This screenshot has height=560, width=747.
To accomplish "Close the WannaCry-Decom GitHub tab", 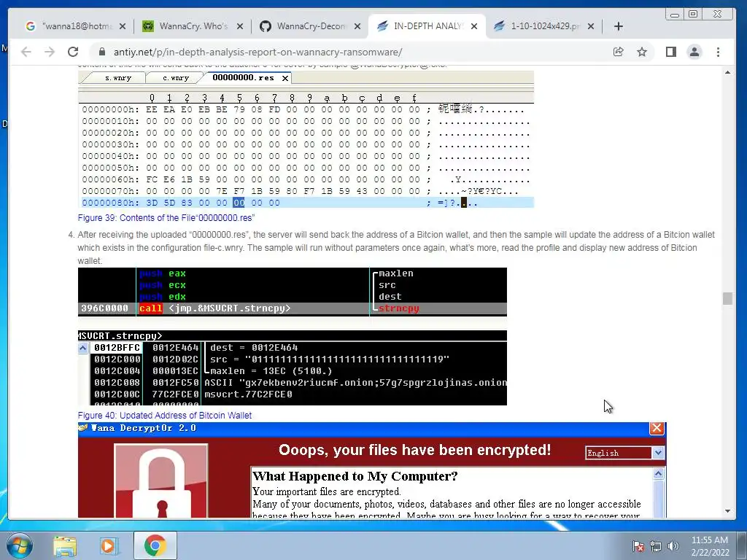I will tap(357, 26).
